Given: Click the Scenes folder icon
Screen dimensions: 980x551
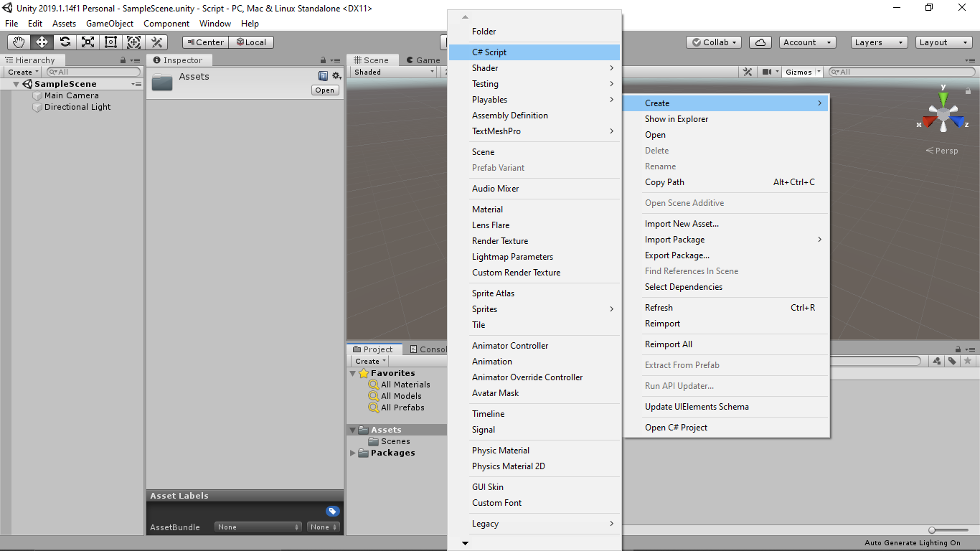Looking at the screenshot, I should coord(373,441).
